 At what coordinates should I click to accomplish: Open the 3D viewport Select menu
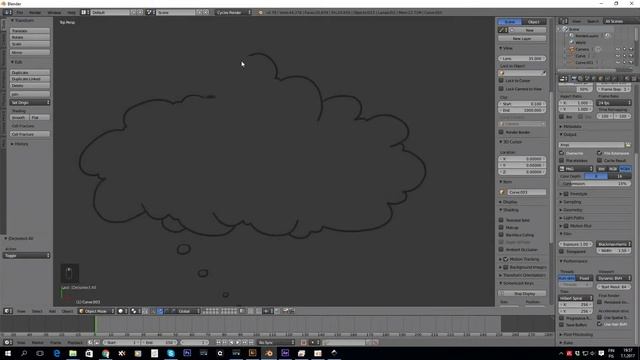[x=37, y=311]
